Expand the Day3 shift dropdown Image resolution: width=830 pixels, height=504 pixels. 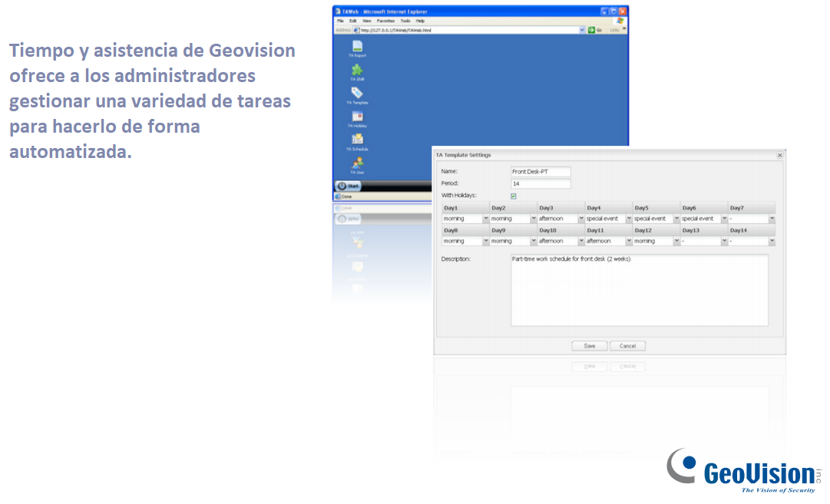point(581,219)
